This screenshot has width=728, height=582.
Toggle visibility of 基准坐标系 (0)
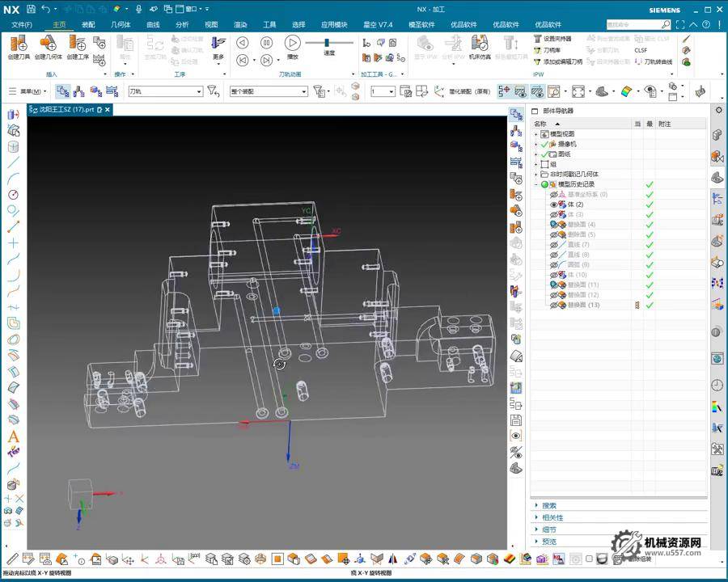coord(554,195)
